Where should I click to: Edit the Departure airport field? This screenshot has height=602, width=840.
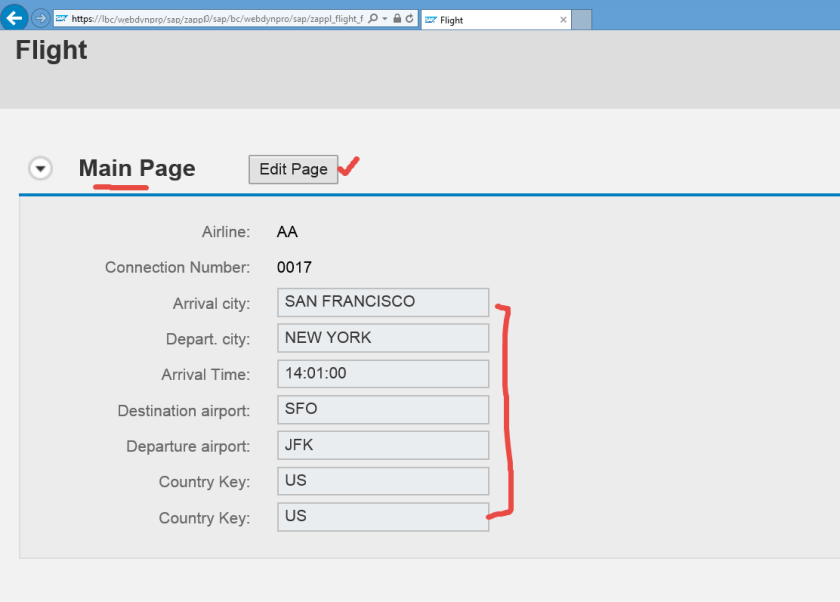(383, 445)
